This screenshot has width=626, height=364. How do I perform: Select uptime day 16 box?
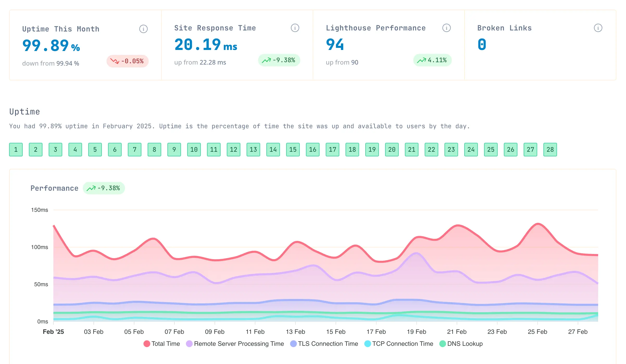tap(313, 150)
